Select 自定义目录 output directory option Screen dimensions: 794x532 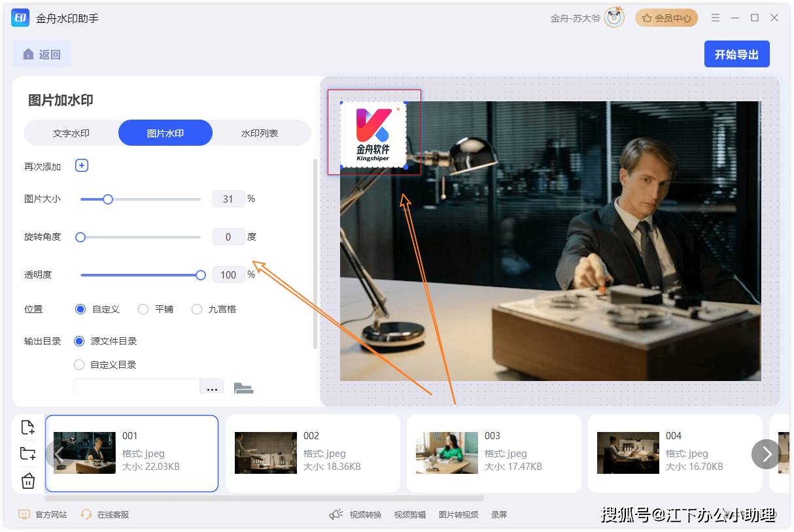click(x=79, y=365)
